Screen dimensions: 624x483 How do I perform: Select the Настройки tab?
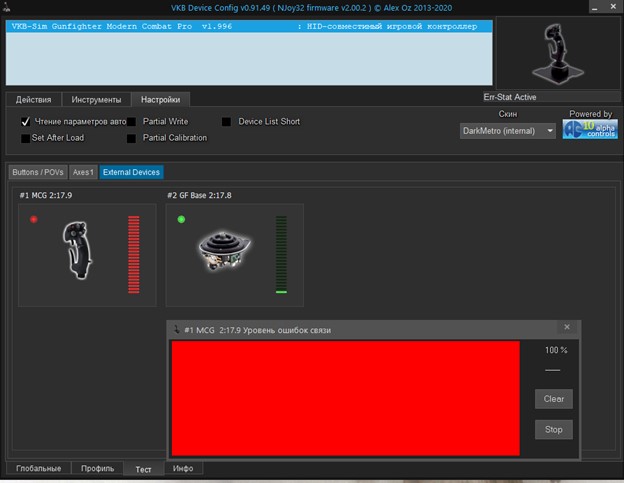point(160,99)
